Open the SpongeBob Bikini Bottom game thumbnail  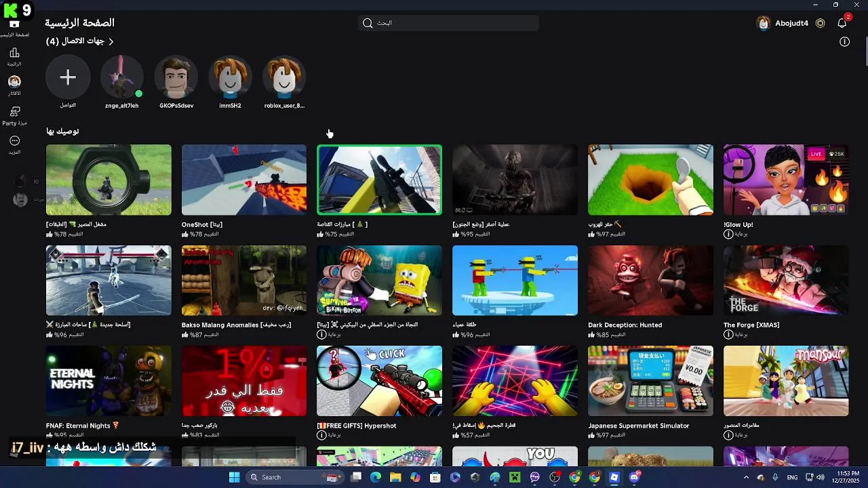(380, 281)
